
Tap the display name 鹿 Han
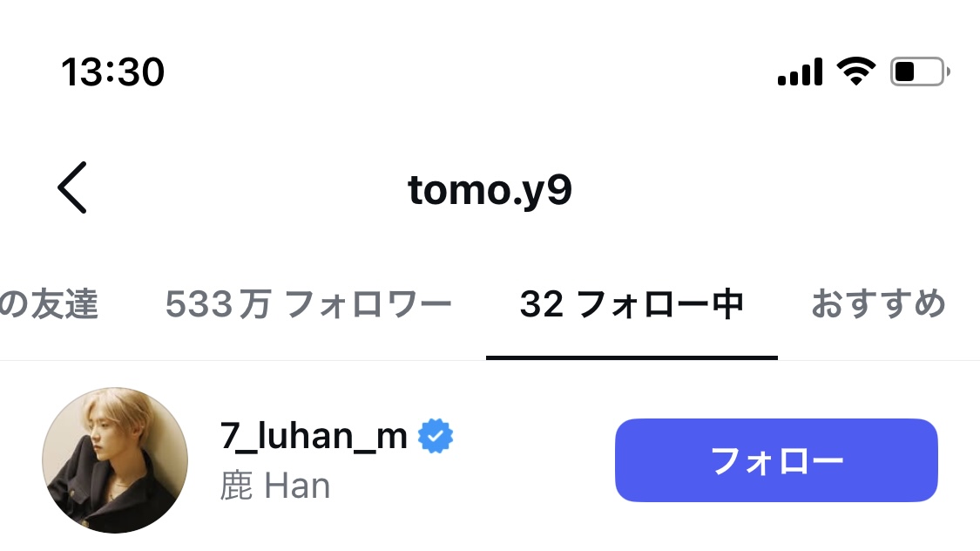pos(275,486)
